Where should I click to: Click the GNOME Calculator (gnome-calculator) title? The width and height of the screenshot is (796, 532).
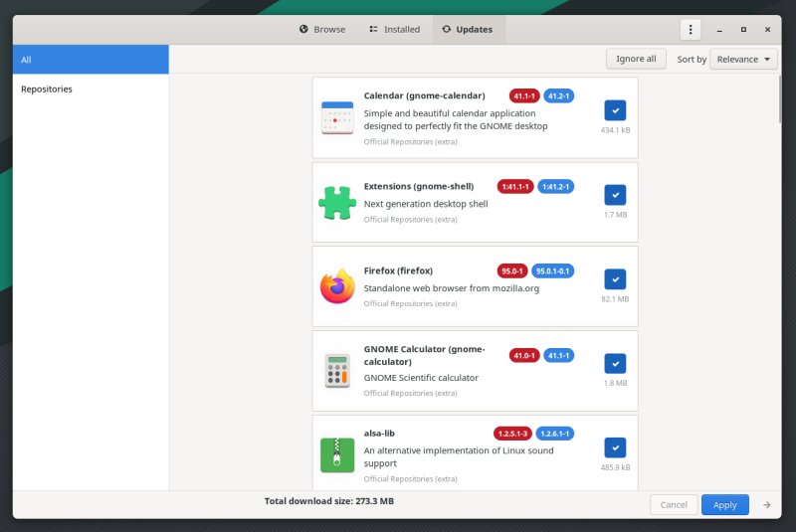tap(425, 355)
